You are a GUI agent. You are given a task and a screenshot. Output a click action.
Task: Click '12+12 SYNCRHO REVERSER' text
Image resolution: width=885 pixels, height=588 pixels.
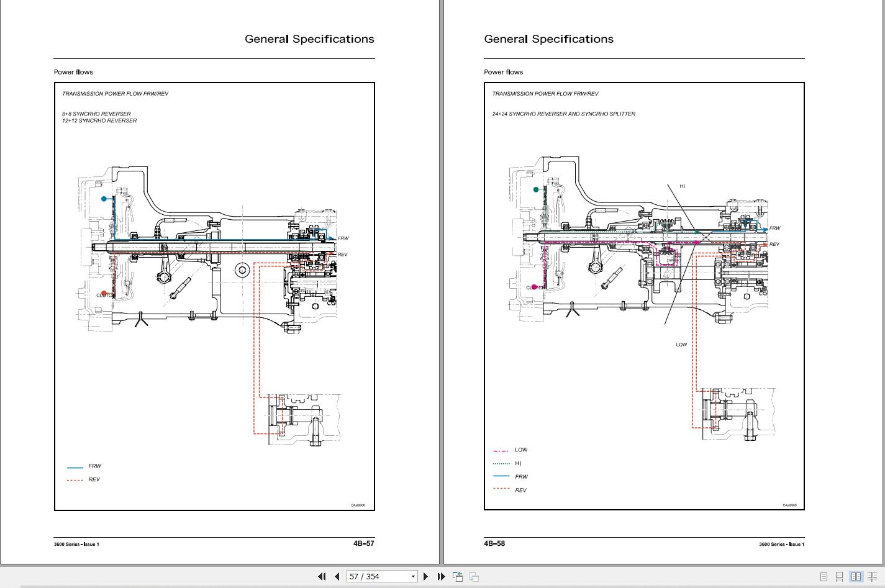(x=99, y=121)
